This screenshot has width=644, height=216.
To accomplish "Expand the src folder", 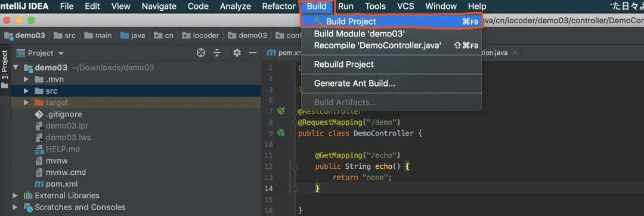I will click(26, 91).
